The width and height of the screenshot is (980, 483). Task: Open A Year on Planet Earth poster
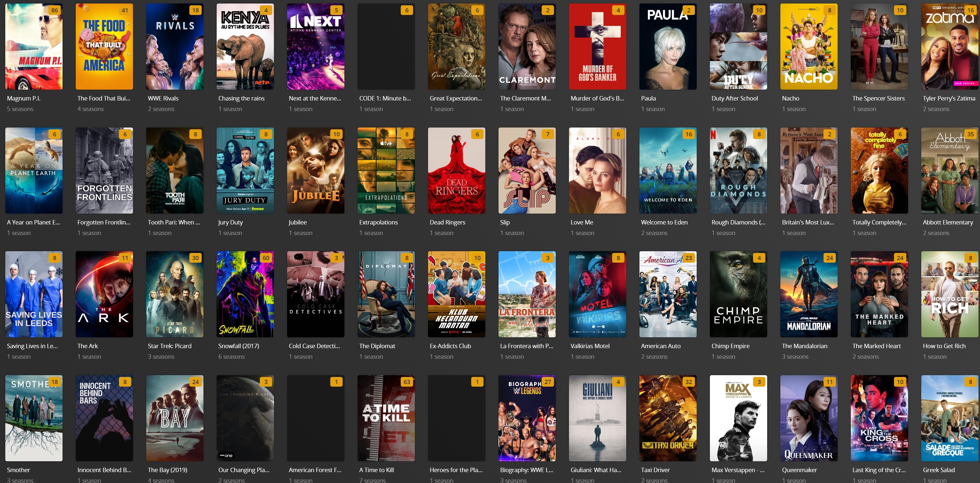(x=34, y=170)
